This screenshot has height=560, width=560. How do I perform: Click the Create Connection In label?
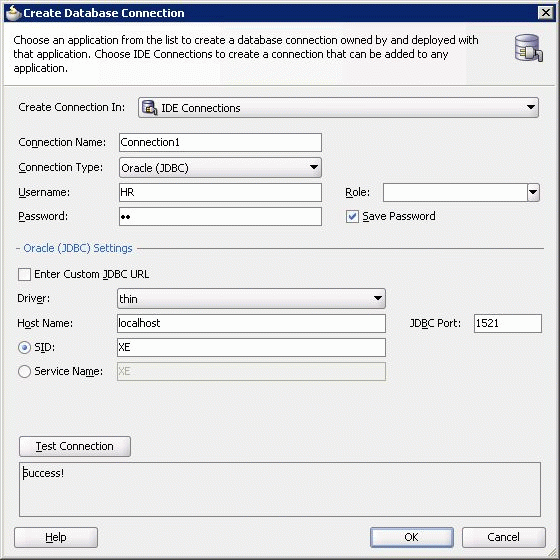72,107
